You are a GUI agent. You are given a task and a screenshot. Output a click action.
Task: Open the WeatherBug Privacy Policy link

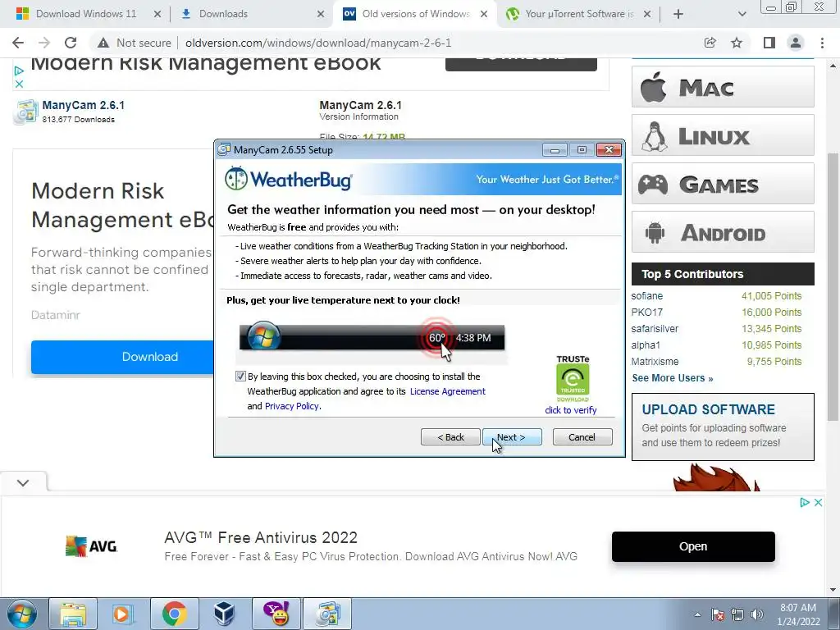pyautogui.click(x=292, y=406)
